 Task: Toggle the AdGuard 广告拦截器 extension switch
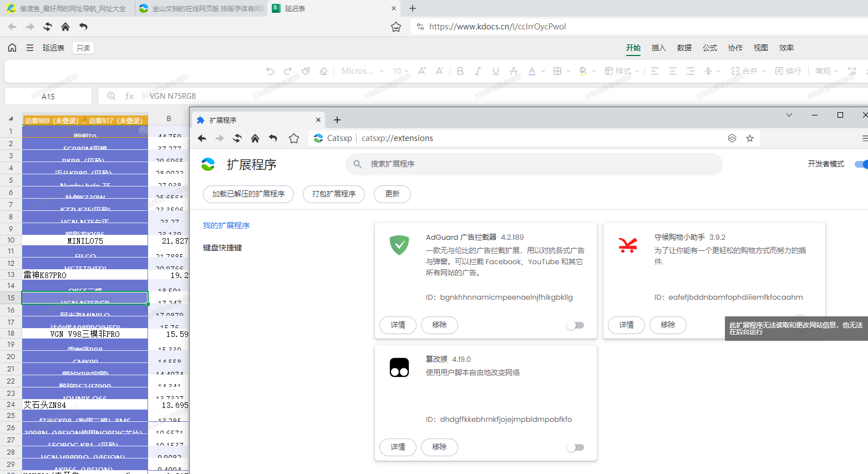click(575, 325)
